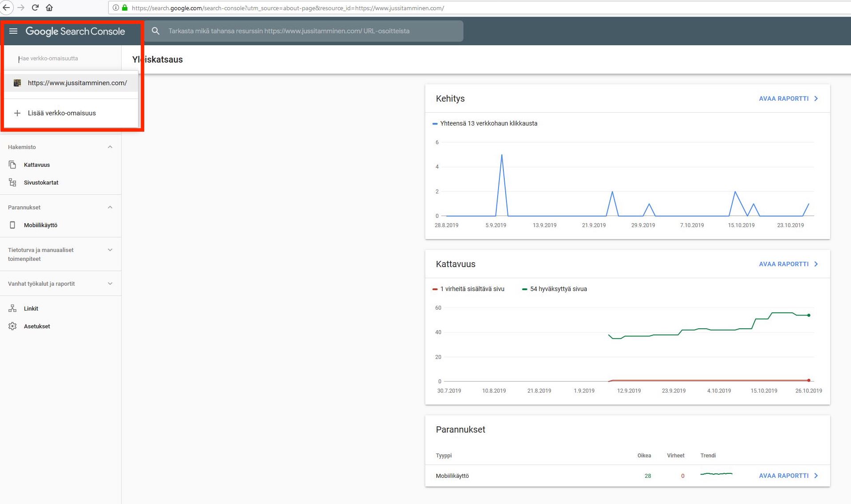Image resolution: width=851 pixels, height=504 pixels.
Task: Reload the page with browser refresh button
Action: (x=35, y=8)
